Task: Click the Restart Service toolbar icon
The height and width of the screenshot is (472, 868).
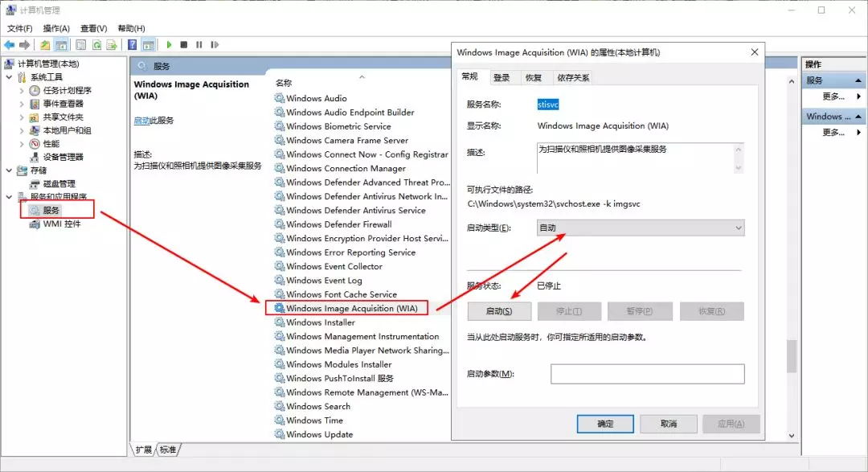Action: coord(215,44)
